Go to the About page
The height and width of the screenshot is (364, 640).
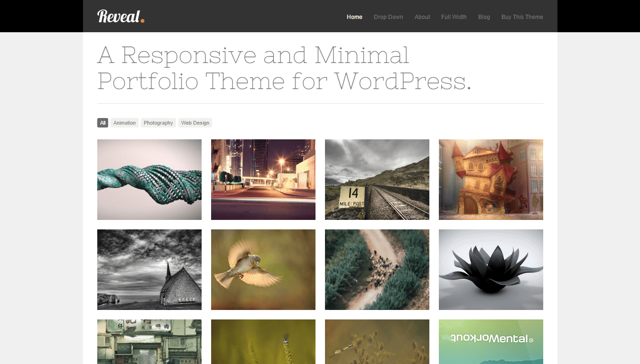(x=422, y=17)
